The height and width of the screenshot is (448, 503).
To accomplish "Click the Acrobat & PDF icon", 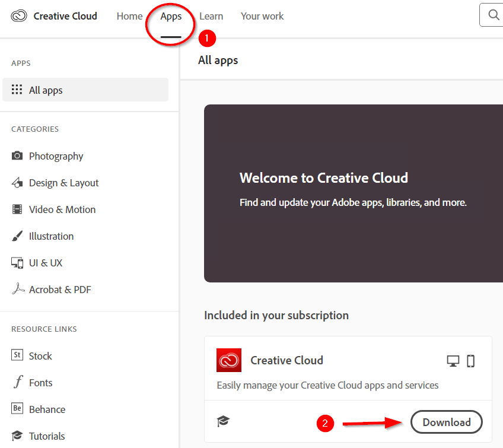I will tap(18, 289).
